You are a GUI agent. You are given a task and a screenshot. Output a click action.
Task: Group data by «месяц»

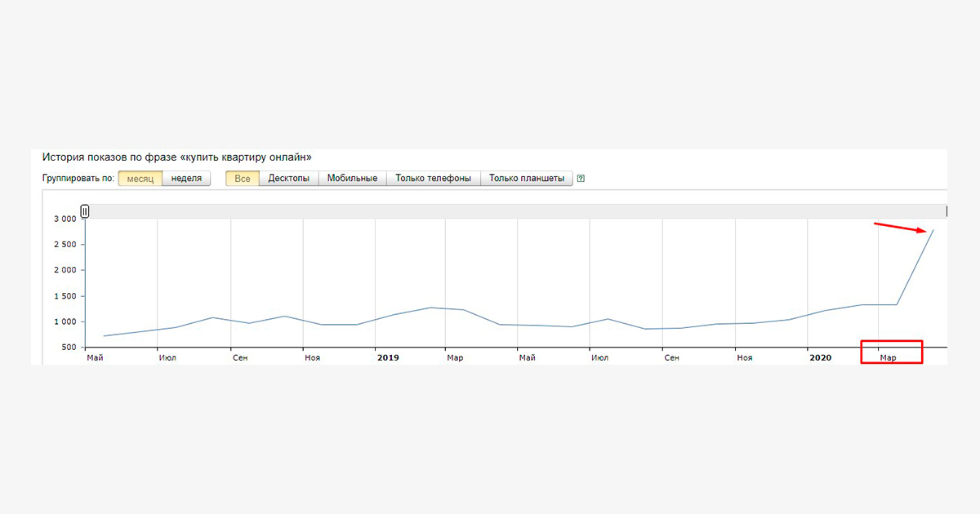click(x=140, y=179)
